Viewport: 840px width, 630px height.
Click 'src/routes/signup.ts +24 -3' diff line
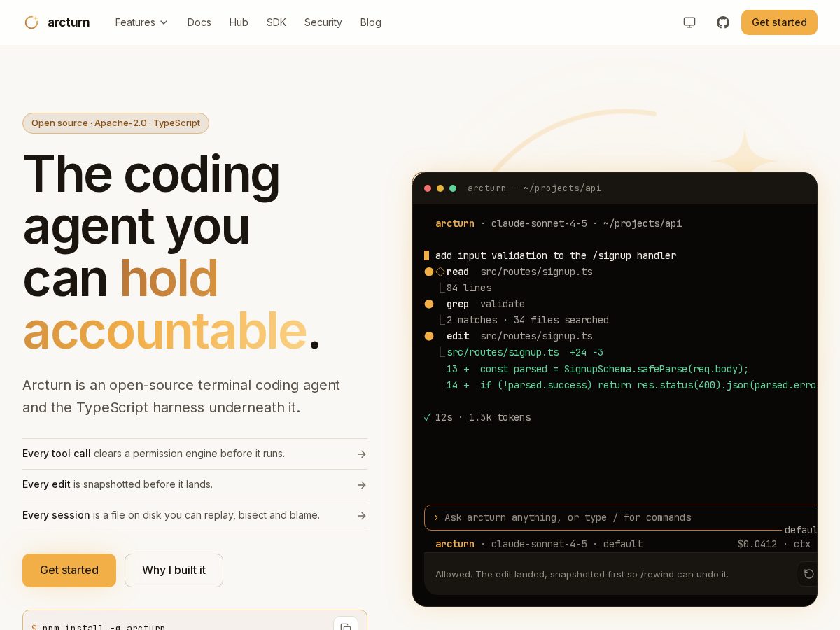[525, 352]
